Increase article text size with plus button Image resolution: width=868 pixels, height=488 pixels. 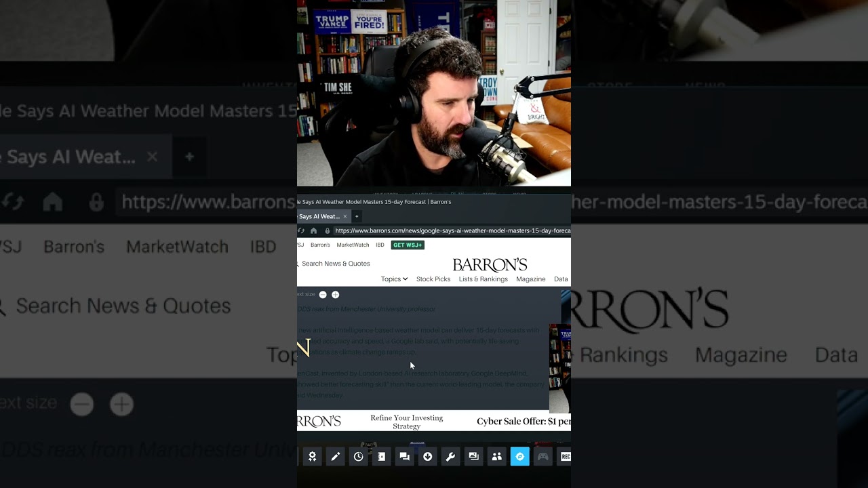tap(335, 295)
